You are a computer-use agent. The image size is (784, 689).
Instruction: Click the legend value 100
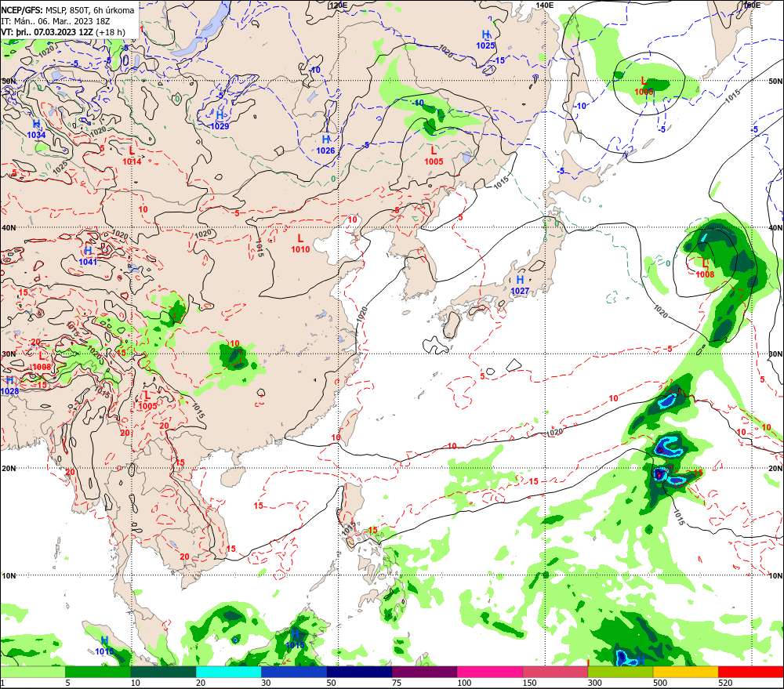coord(464,683)
